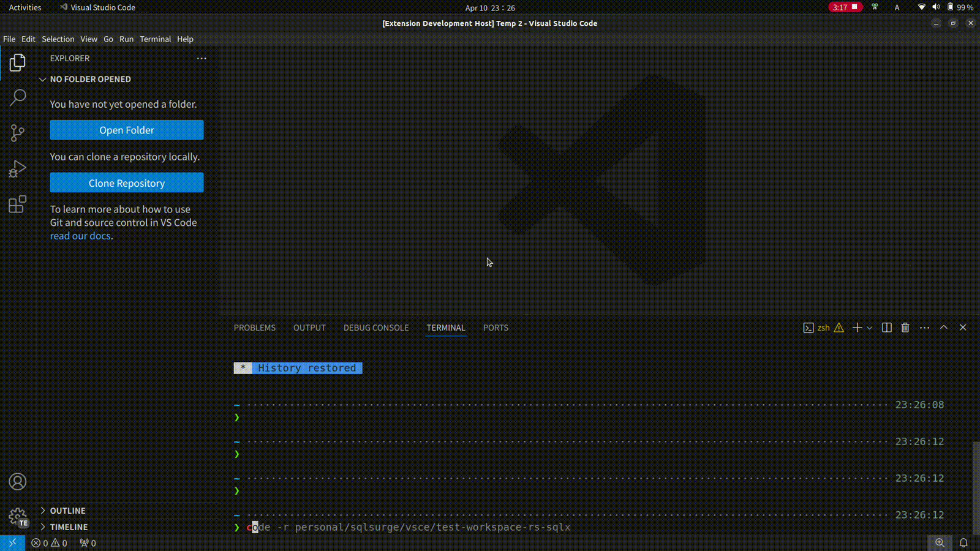Open the Edit menu

click(28, 39)
